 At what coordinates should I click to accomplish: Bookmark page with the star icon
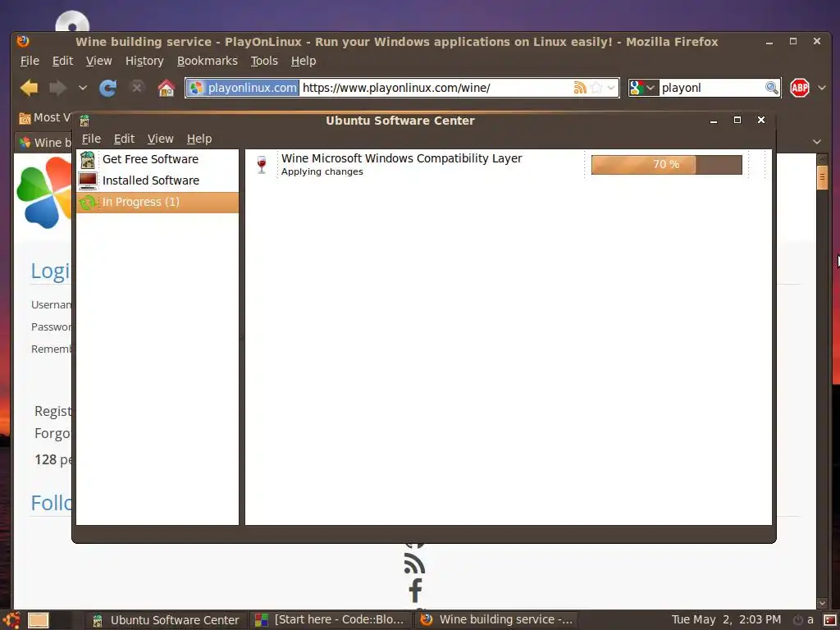coord(596,88)
